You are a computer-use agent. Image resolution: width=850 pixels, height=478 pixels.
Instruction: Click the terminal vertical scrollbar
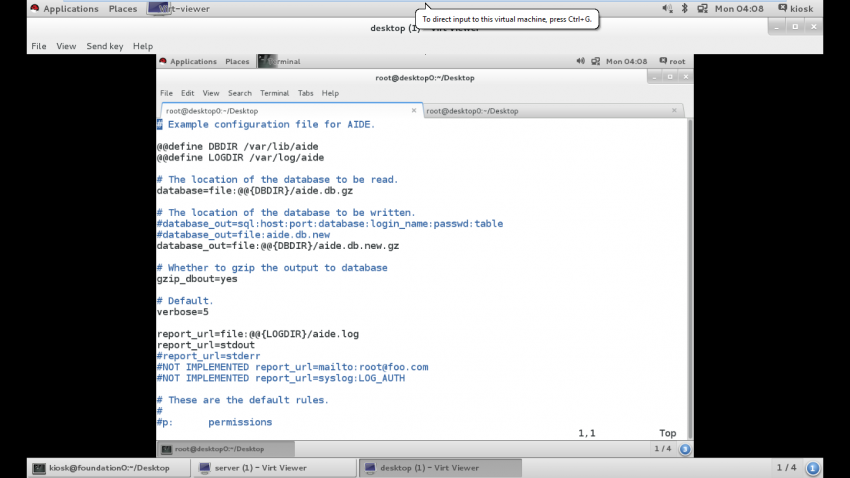pyautogui.click(x=686, y=270)
